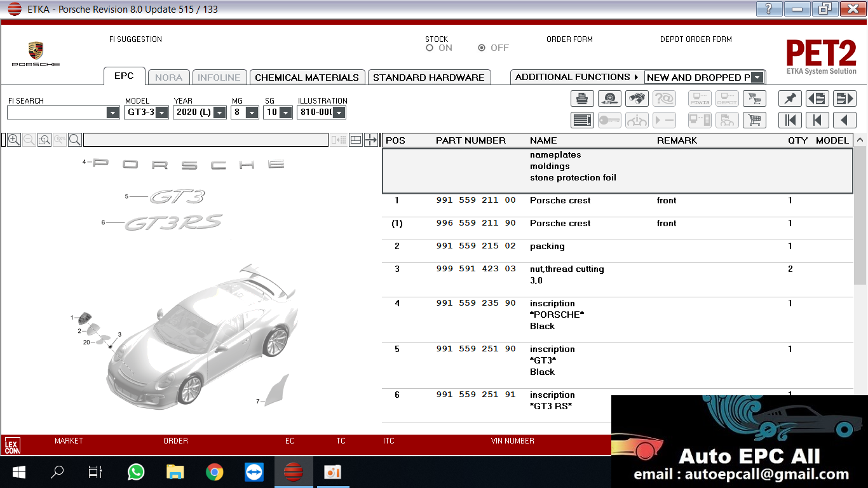This screenshot has width=868, height=488.
Task: Expand ADDITIONAL FUNCTIONS menu
Action: click(x=577, y=77)
